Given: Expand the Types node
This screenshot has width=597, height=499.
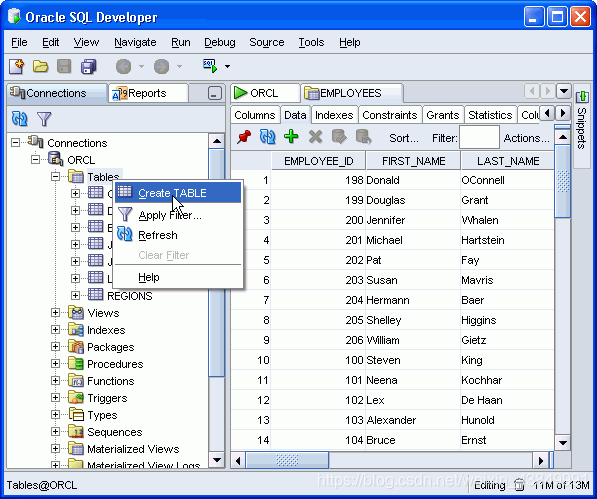Looking at the screenshot, I should (55, 415).
